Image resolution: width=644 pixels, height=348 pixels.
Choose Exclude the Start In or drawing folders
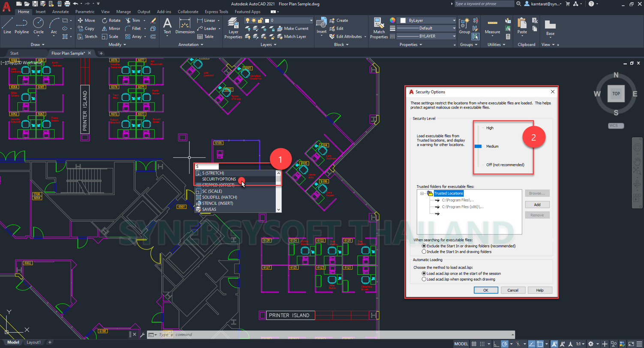pos(424,246)
